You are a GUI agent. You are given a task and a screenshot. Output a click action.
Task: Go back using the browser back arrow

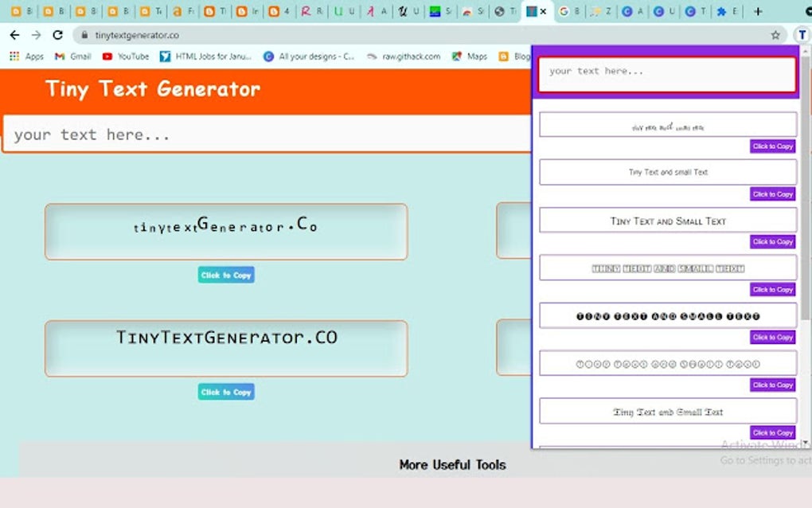pos(14,35)
